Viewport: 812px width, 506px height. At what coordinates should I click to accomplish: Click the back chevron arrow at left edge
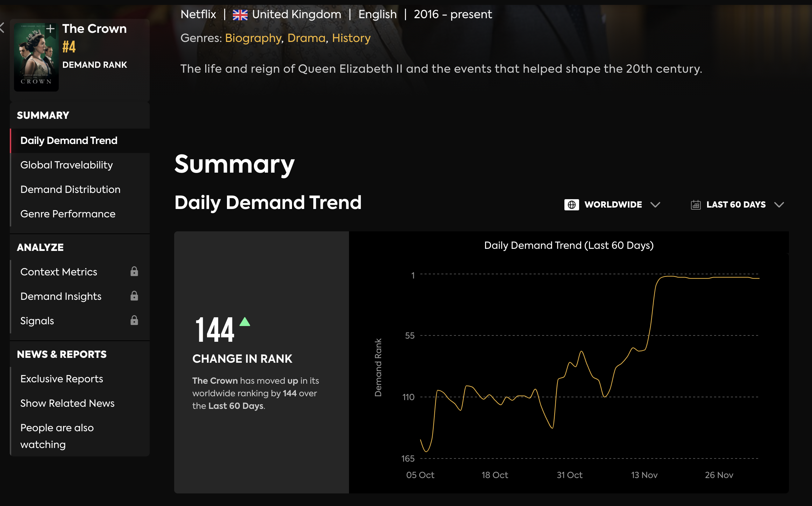click(2, 28)
